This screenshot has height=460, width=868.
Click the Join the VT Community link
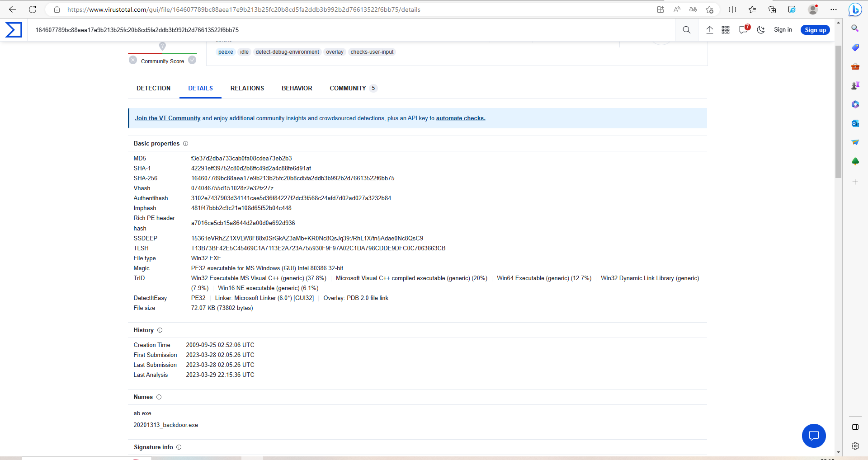(168, 118)
